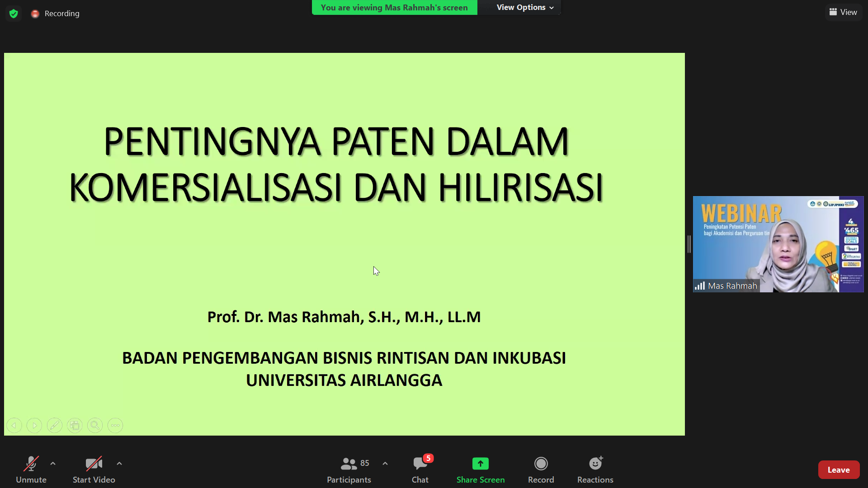Click the green encryption shield icon
Screen dimensions: 868x488
[14, 14]
